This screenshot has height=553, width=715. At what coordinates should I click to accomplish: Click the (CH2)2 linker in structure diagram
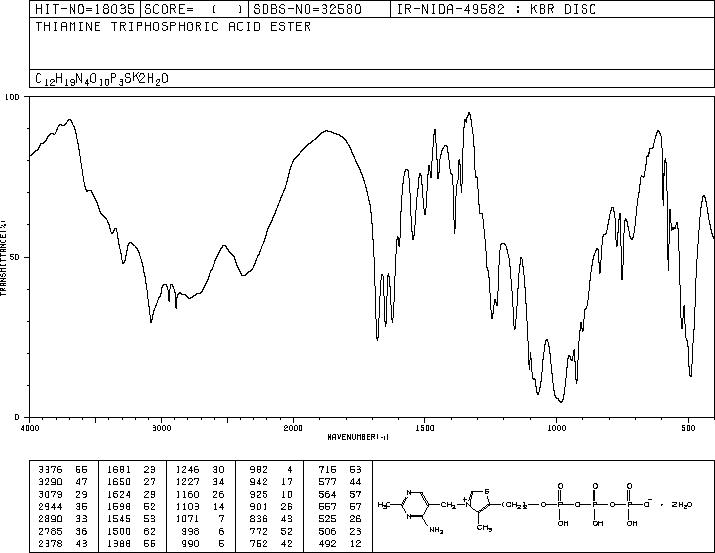515,505
